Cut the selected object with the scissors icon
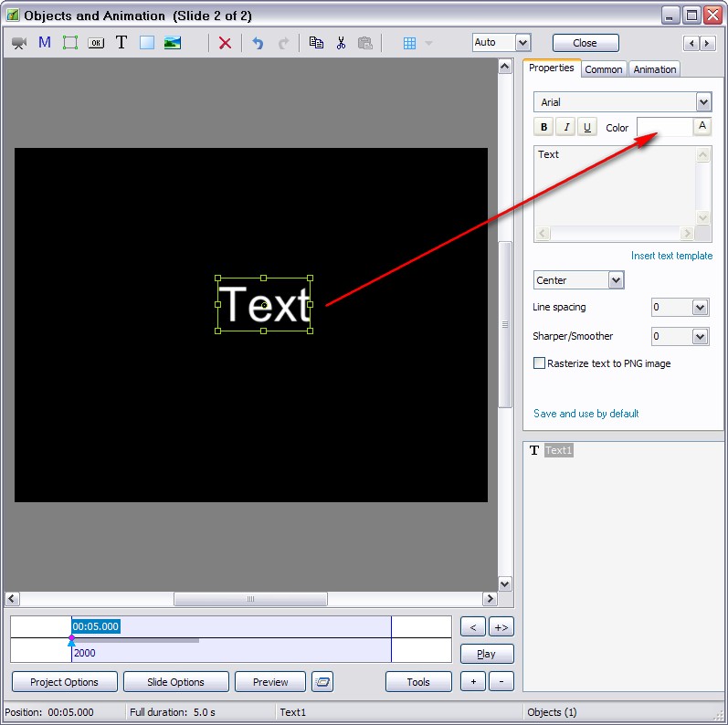Screen dimensions: 728x725 [x=341, y=43]
